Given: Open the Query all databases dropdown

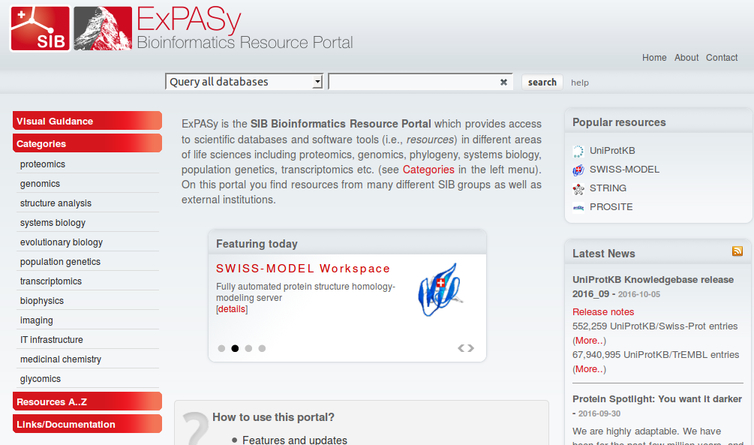Looking at the screenshot, I should [244, 82].
